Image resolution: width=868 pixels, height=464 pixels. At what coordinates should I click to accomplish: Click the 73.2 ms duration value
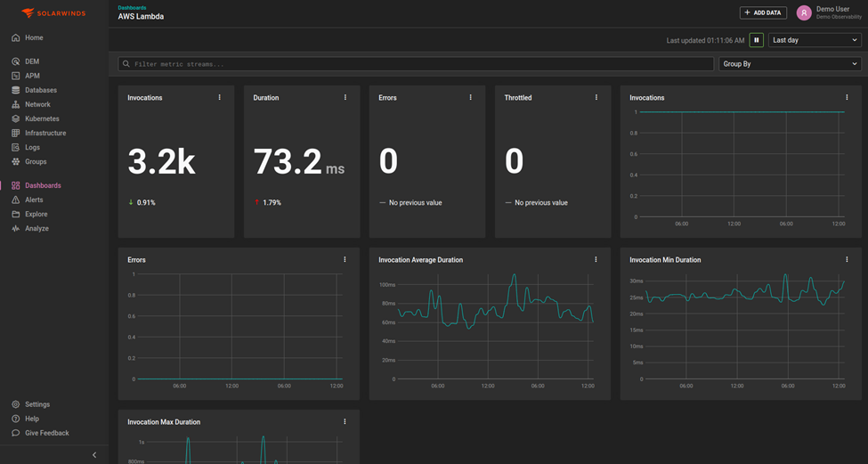[299, 162]
